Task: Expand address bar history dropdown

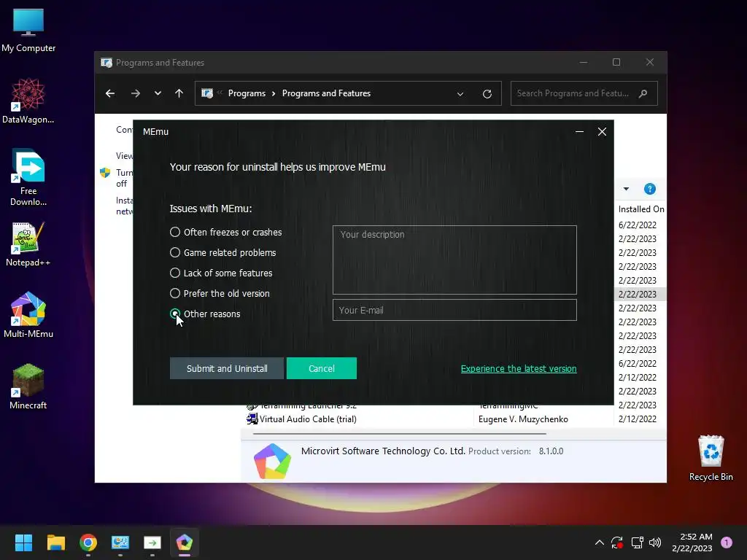Action: click(x=460, y=94)
